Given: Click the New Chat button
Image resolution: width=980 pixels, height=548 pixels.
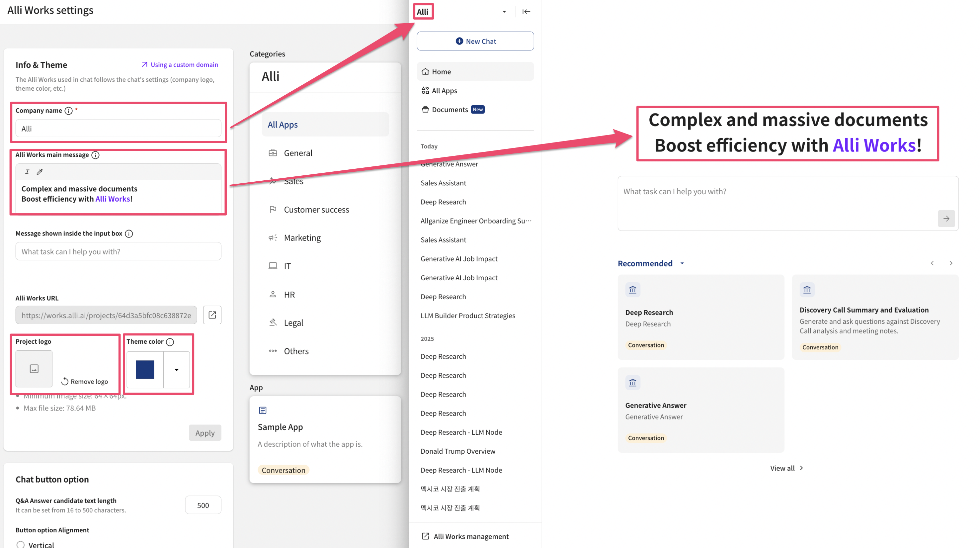Looking at the screenshot, I should click(475, 41).
